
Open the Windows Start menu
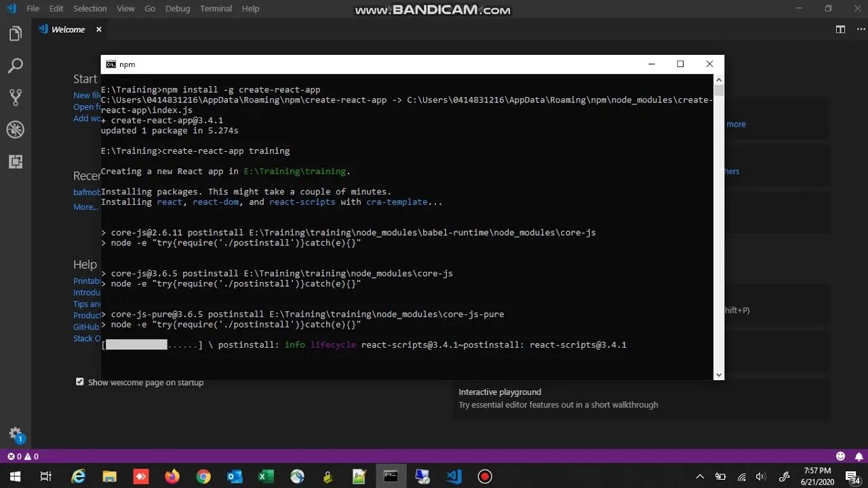click(14, 476)
